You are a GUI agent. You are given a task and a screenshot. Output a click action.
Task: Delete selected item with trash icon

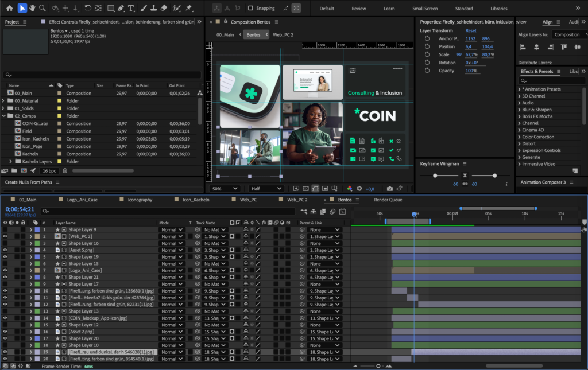65,170
